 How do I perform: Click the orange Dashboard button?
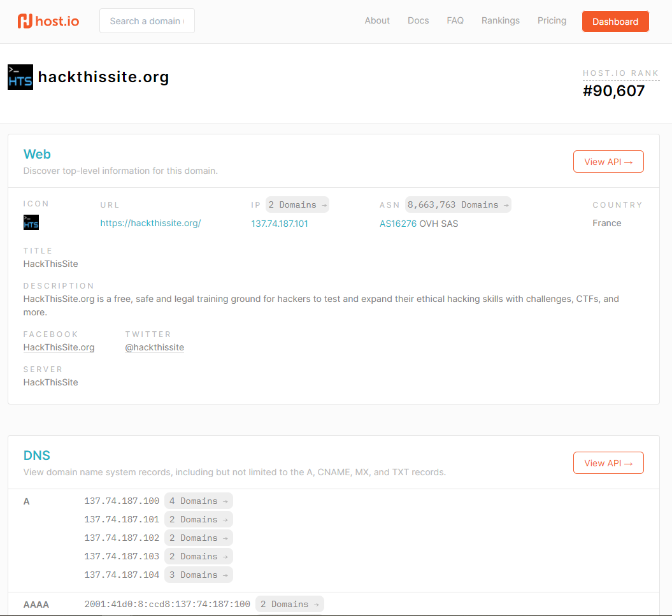[x=615, y=22]
